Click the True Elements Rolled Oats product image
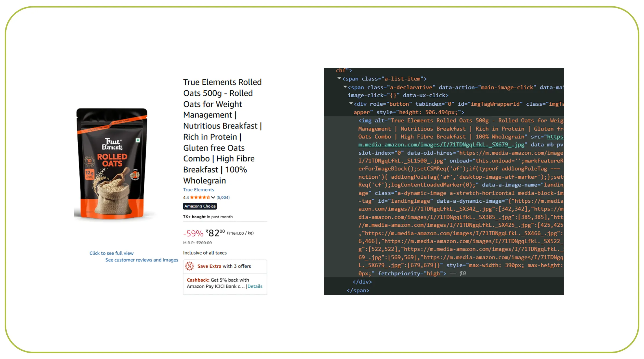The width and height of the screenshot is (644, 359). point(112,164)
